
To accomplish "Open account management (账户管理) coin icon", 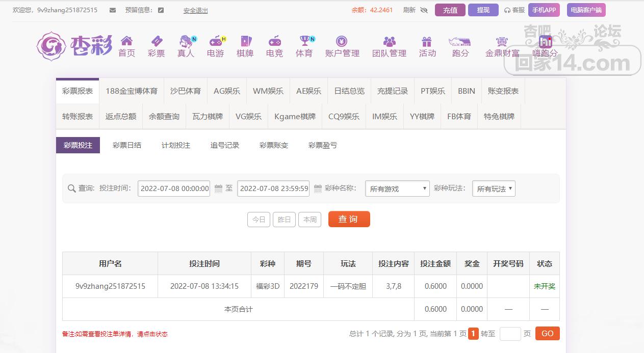I will [x=342, y=41].
